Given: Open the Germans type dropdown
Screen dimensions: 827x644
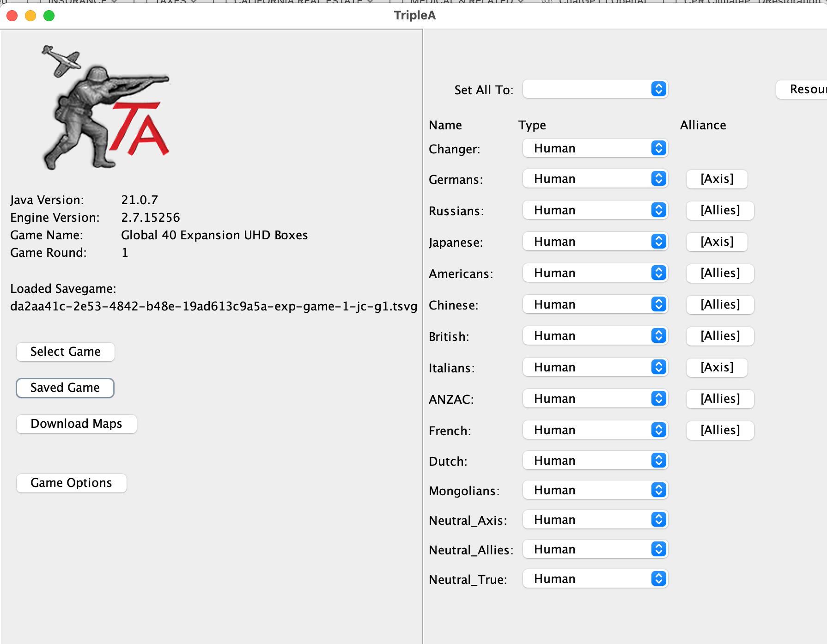Looking at the screenshot, I should [595, 179].
